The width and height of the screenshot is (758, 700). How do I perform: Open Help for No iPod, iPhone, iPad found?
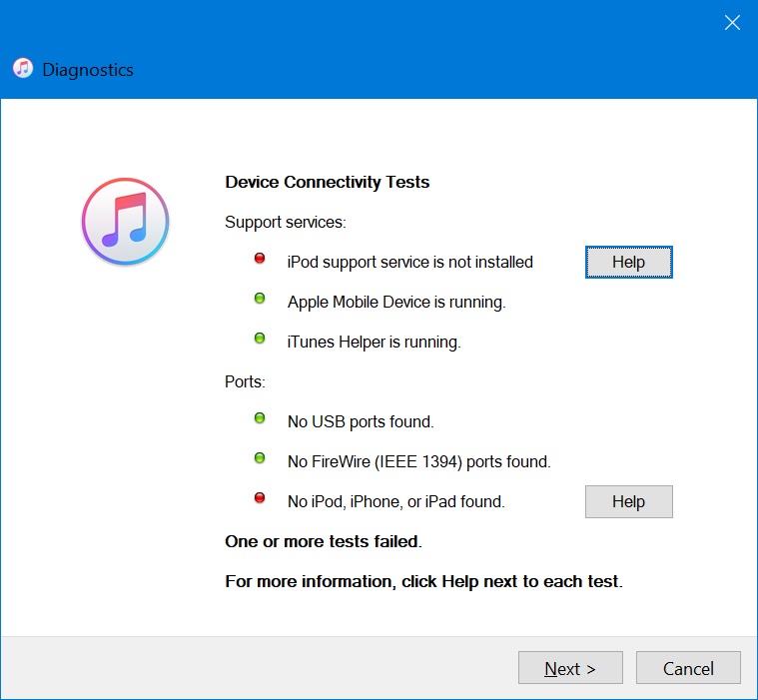click(628, 501)
